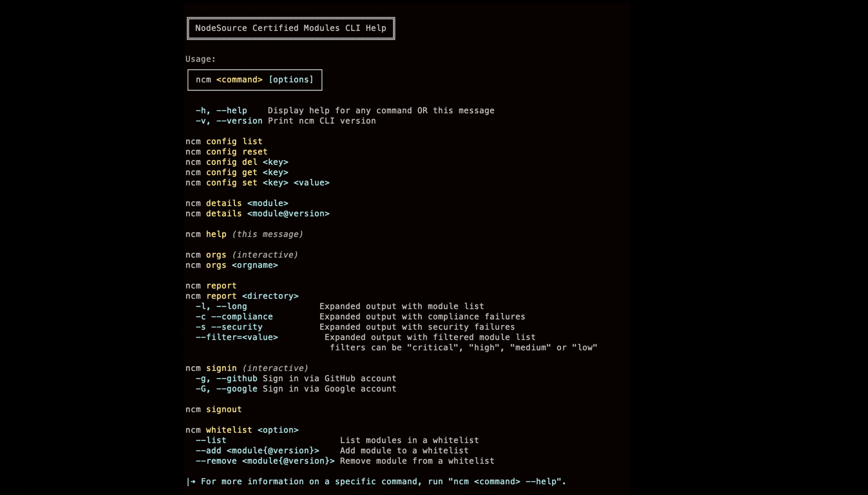Click 'ncm report <directory>' line
This screenshot has width=868, height=495.
[242, 296]
